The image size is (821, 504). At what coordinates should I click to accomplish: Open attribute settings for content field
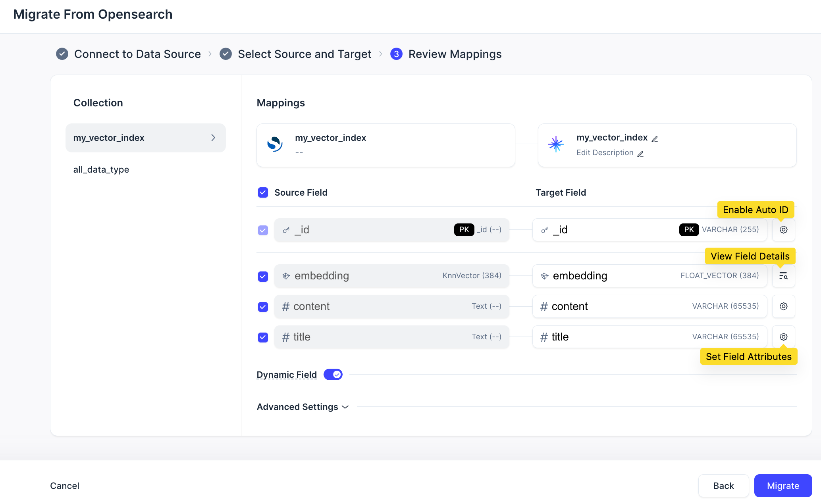pos(783,306)
